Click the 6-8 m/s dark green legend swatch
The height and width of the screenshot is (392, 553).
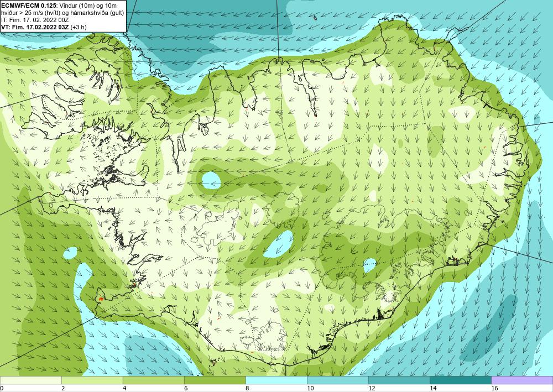point(215,380)
